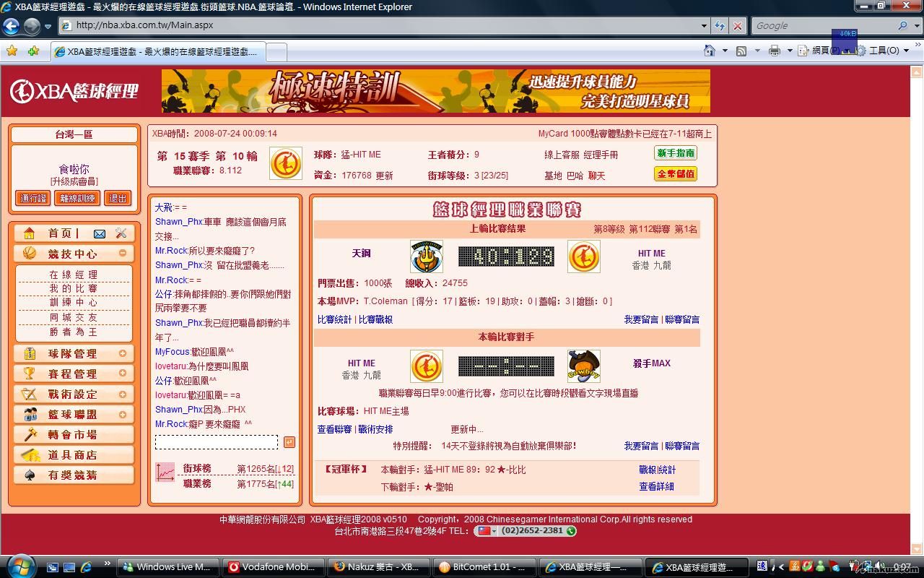Send chat message with the orange enter icon
The image size is (924, 578).
click(289, 442)
